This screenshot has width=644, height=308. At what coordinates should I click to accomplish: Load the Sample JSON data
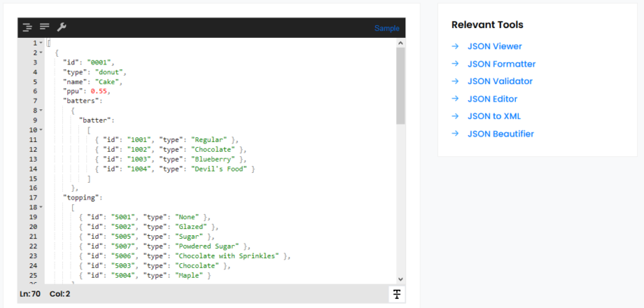point(386,29)
